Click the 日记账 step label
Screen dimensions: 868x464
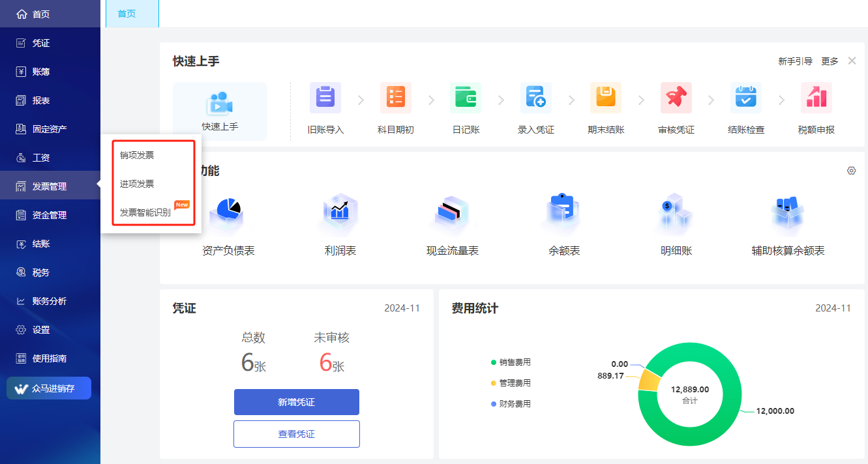coord(466,130)
